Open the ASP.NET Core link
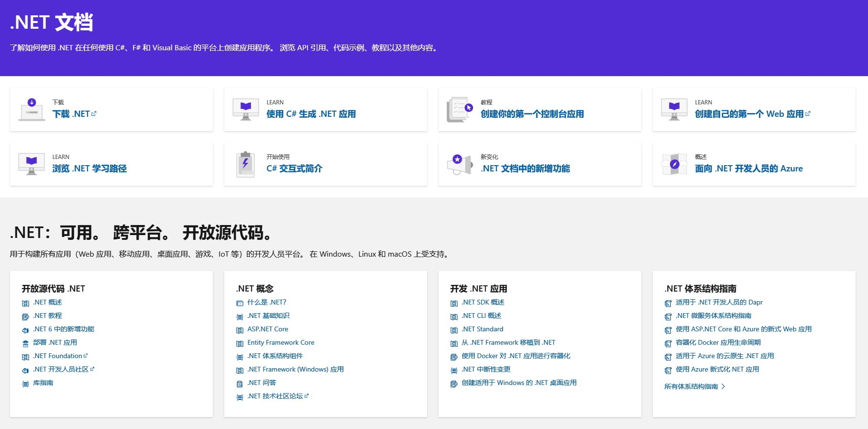Screen dimensions: 868x429 coord(267,329)
